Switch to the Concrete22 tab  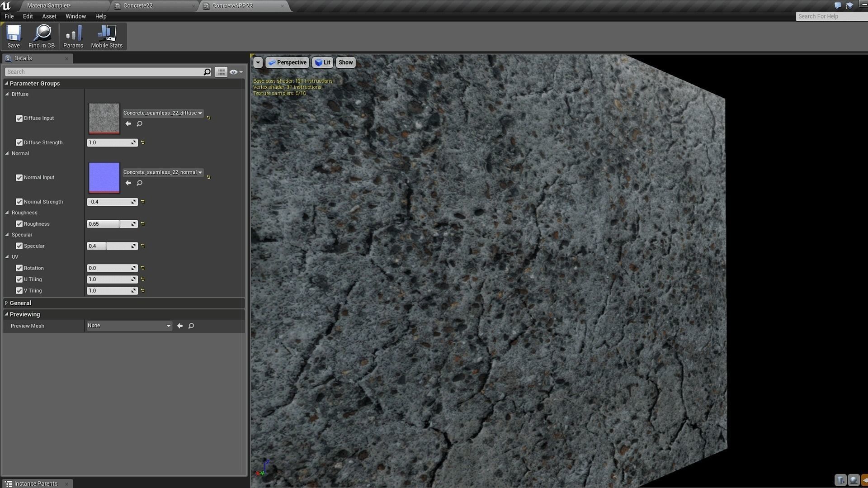[136, 5]
